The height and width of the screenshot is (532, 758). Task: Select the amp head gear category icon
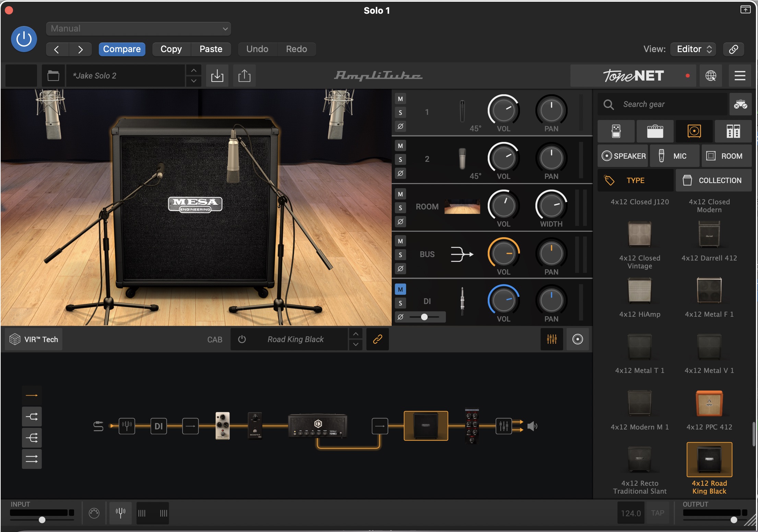[655, 131]
